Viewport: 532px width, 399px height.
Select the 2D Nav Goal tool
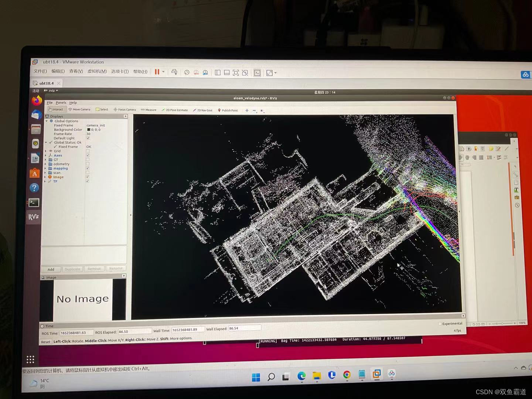coord(202,110)
